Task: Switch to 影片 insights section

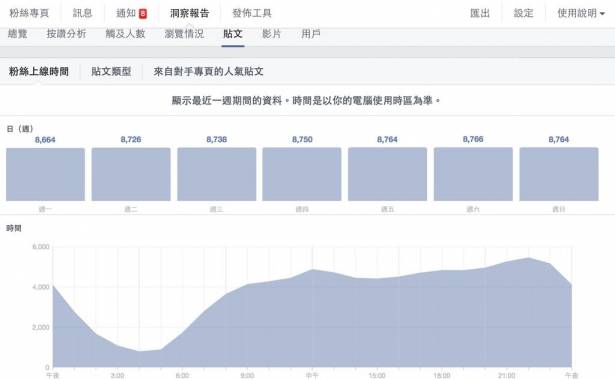Action: (272, 34)
